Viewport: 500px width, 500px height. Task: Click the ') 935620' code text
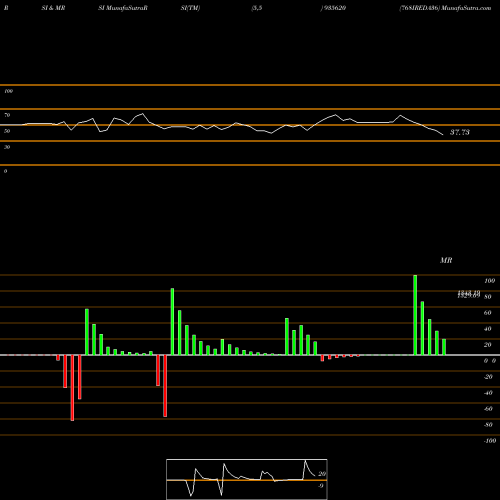(333, 8)
